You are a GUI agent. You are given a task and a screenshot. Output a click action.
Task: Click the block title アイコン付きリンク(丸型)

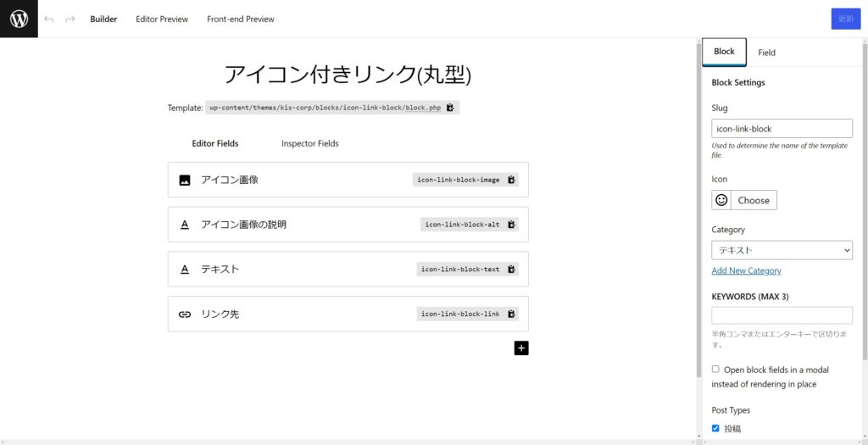pyautogui.click(x=348, y=75)
